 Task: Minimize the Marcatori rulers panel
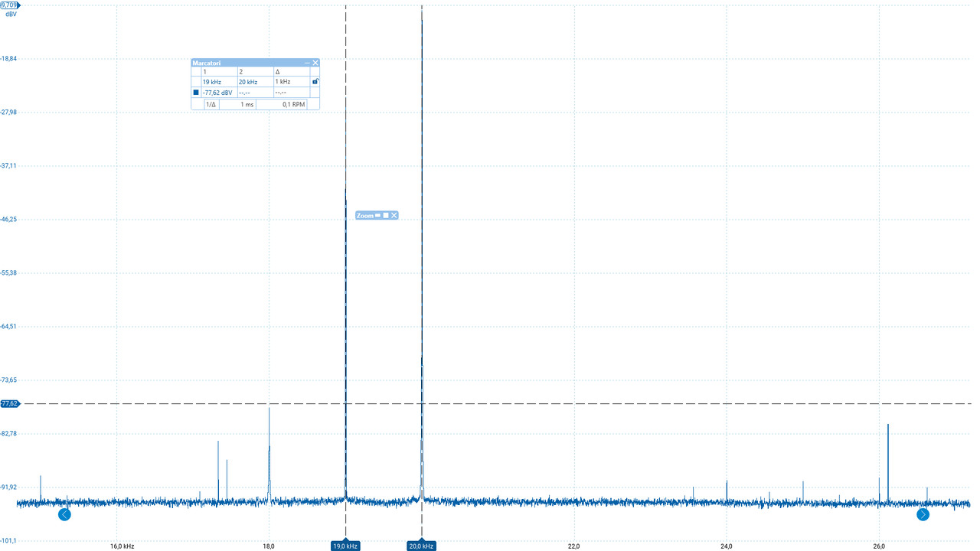(307, 63)
